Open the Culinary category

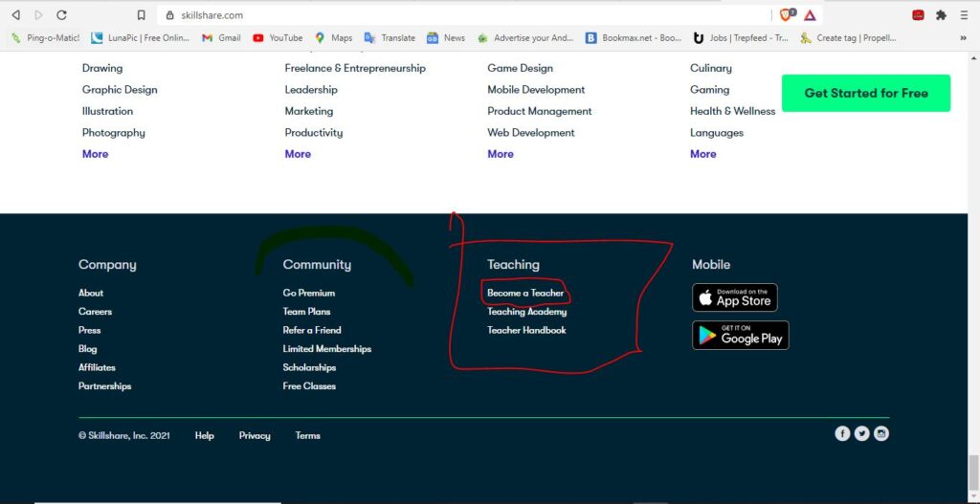click(x=711, y=68)
